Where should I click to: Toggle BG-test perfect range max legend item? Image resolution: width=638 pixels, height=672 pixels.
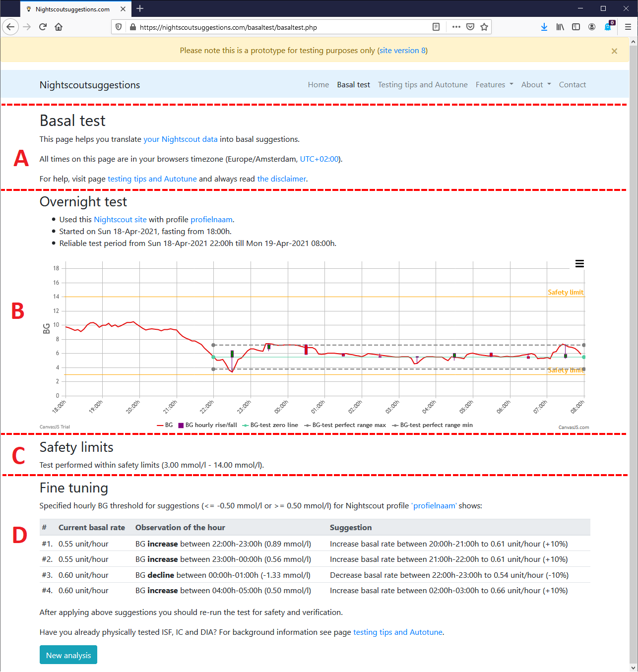[345, 425]
